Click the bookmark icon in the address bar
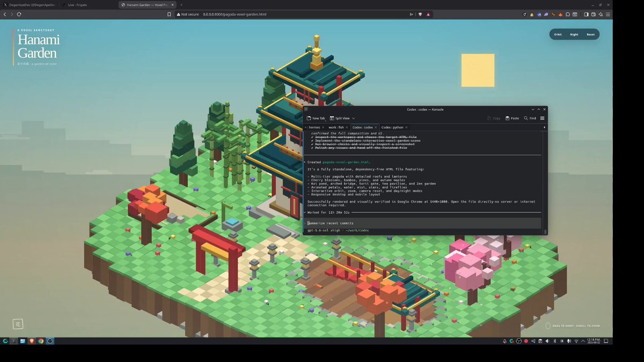Screen dimensions: 644x362 tap(169, 14)
